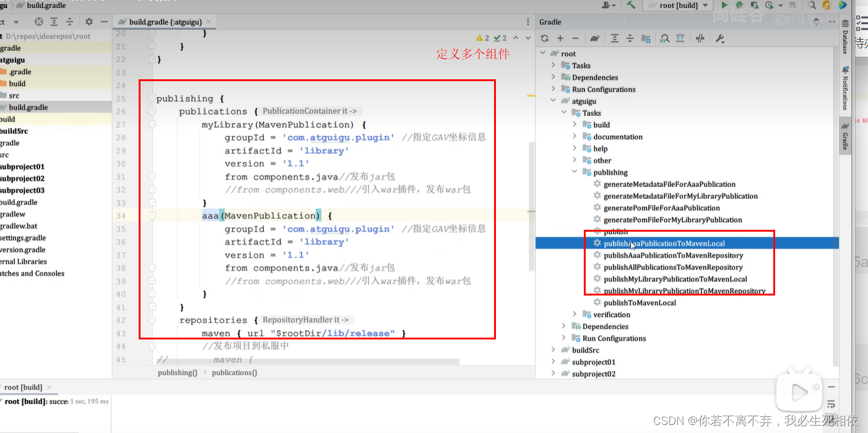Collapse the publishing task group
This screenshot has height=433, width=868.
[575, 172]
